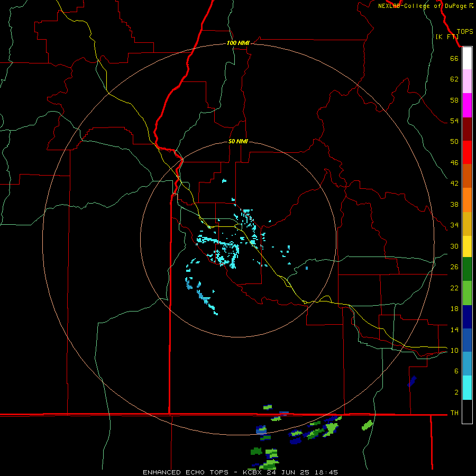
Task: Click the legend value '66'
Action: [454, 59]
